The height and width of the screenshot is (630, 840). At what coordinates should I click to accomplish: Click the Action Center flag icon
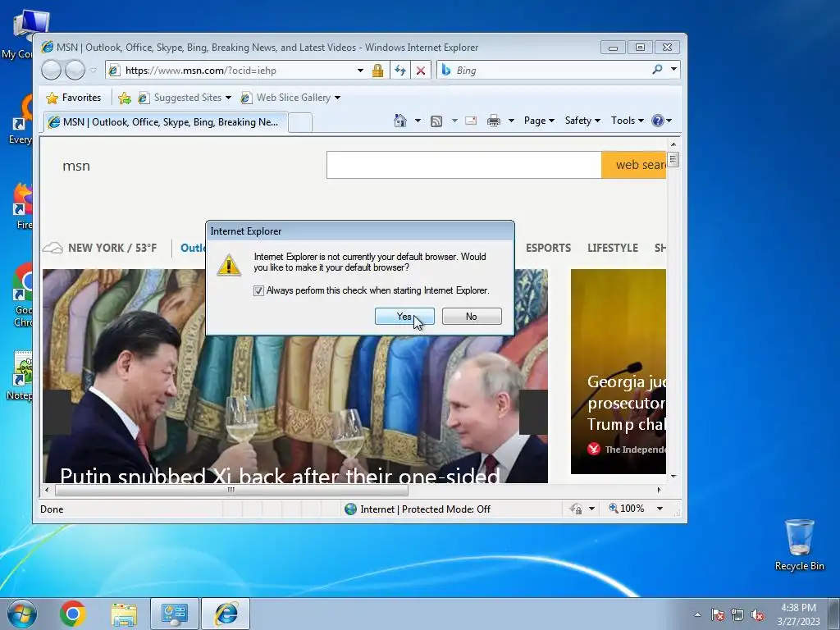coord(717,614)
